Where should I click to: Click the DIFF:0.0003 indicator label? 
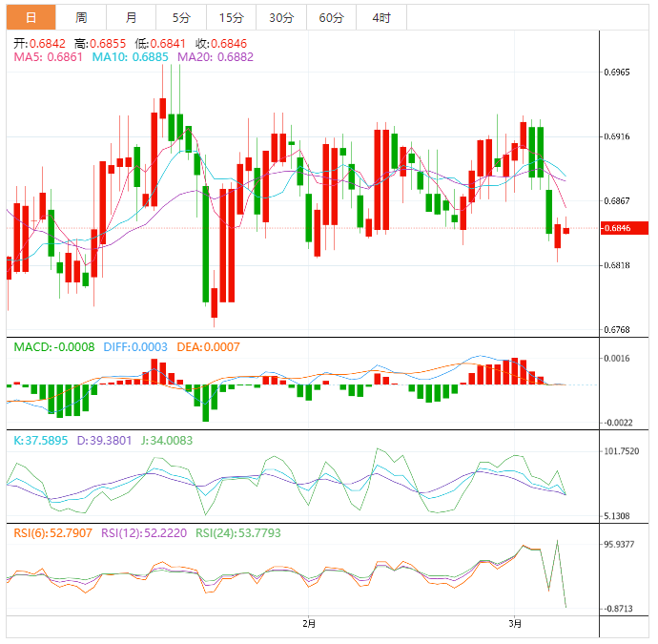click(x=135, y=347)
